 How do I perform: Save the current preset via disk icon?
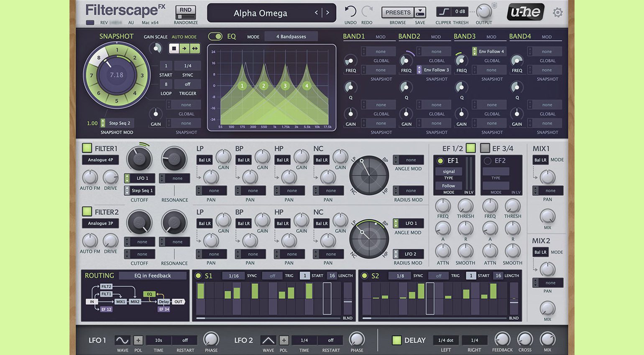click(x=420, y=13)
